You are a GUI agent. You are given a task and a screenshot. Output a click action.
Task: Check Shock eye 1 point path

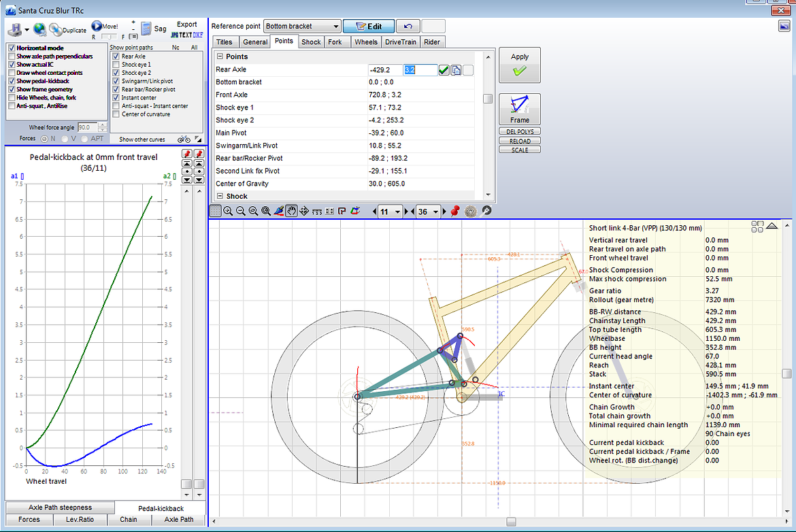(116, 65)
